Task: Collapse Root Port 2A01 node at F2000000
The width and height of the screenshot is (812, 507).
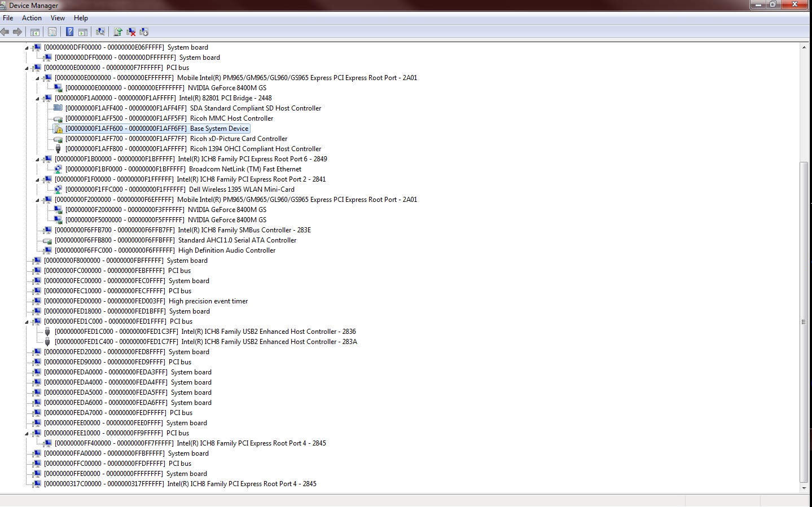Action: 37,200
